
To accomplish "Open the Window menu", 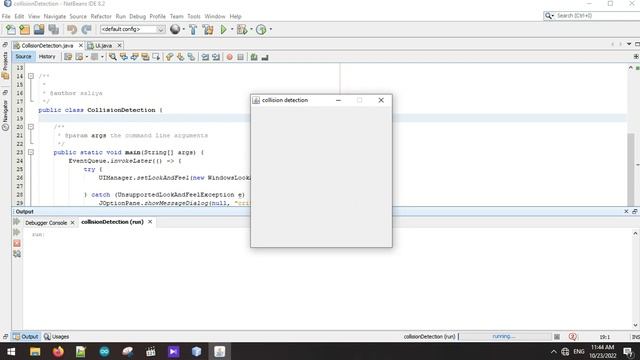I will pos(215,16).
